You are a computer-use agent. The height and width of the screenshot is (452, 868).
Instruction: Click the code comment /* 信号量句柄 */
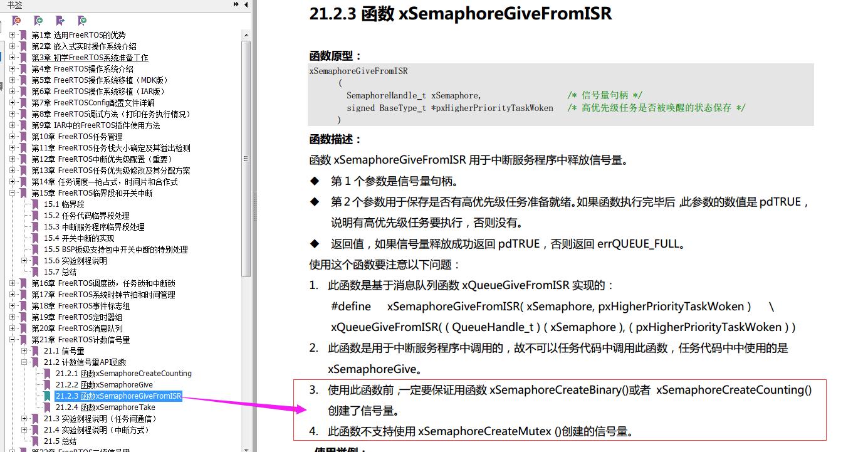[604, 95]
